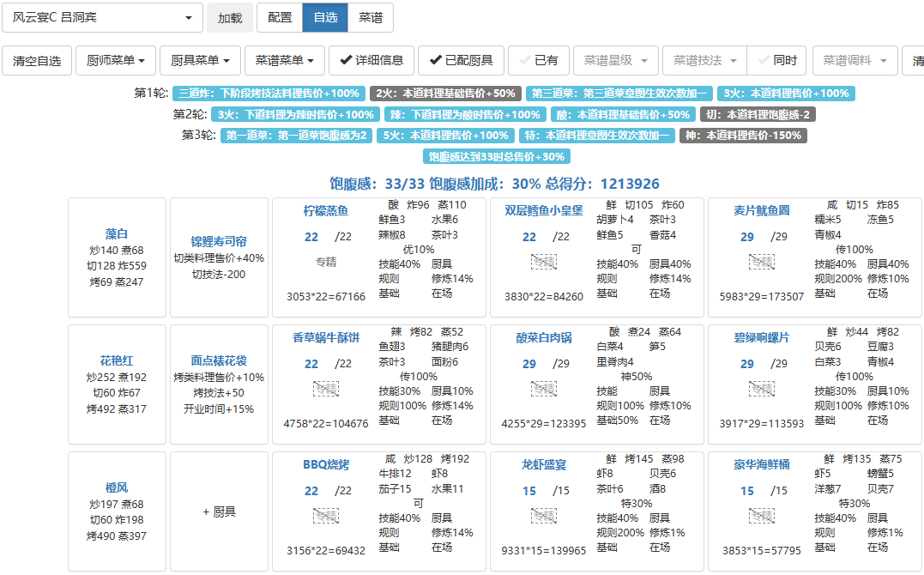The height and width of the screenshot is (575, 924).
Task: Toggle the 专精 icon for 豪华海鲜桶
Action: pyautogui.click(x=761, y=516)
